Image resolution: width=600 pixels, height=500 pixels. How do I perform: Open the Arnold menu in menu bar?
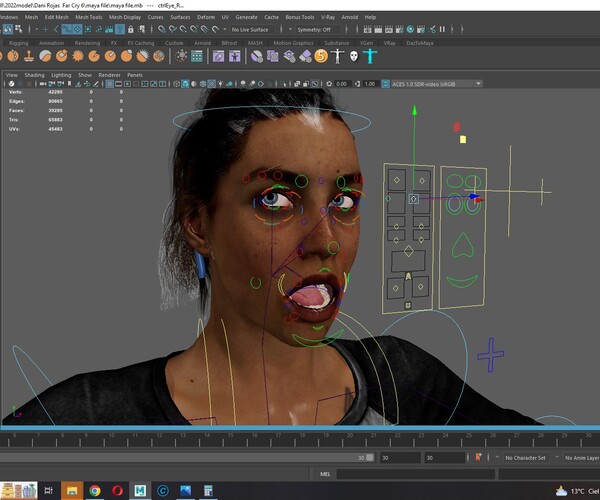click(x=349, y=17)
